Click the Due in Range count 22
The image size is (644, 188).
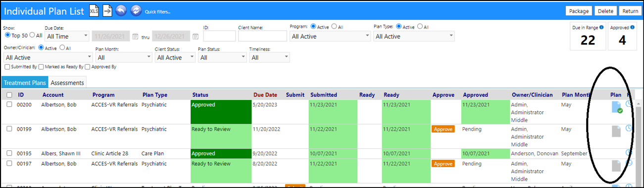[588, 41]
